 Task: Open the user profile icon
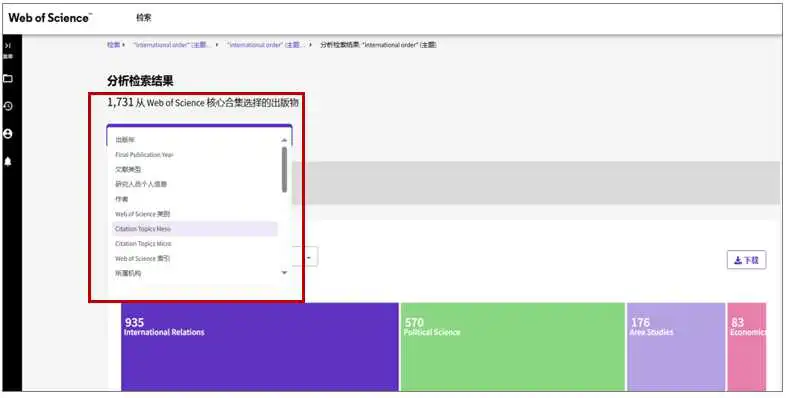tap(8, 134)
